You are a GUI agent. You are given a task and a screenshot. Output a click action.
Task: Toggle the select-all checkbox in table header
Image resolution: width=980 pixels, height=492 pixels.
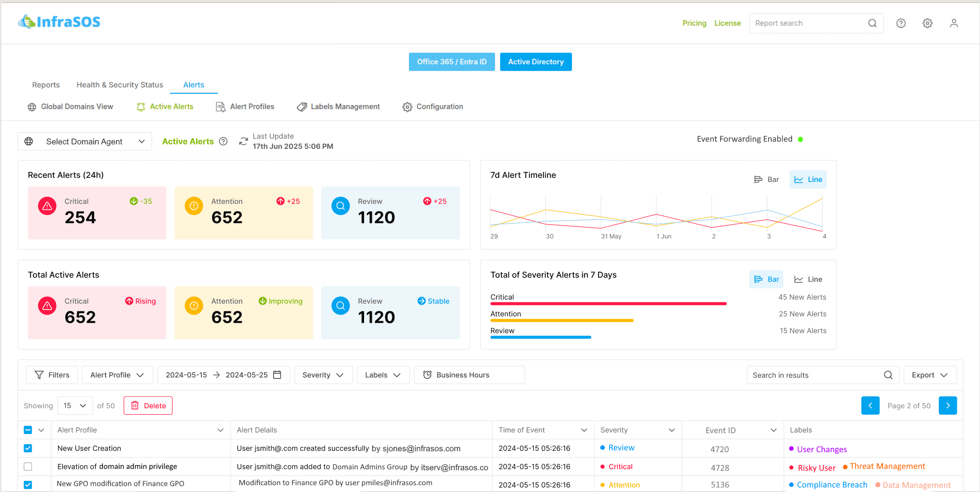[x=28, y=430]
